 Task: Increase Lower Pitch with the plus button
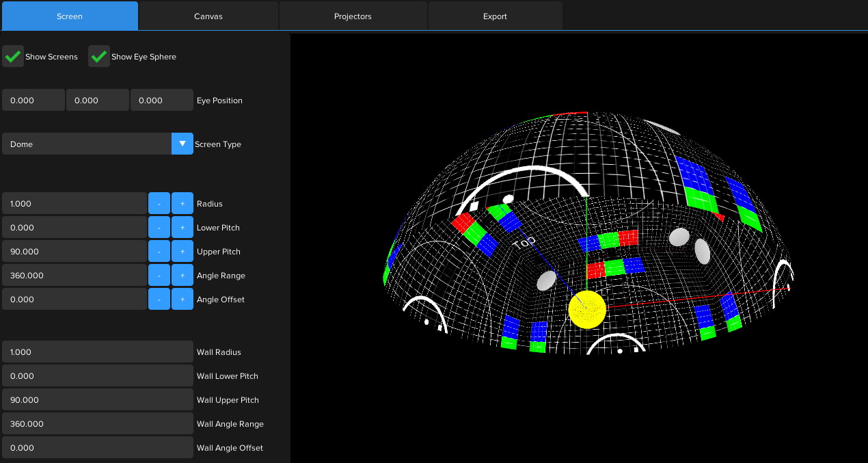(182, 226)
